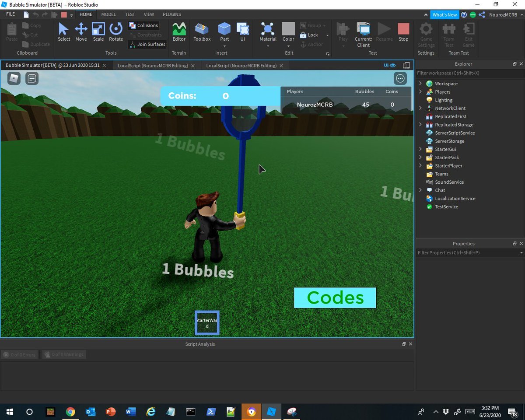Click the What's New button

pyautogui.click(x=444, y=14)
